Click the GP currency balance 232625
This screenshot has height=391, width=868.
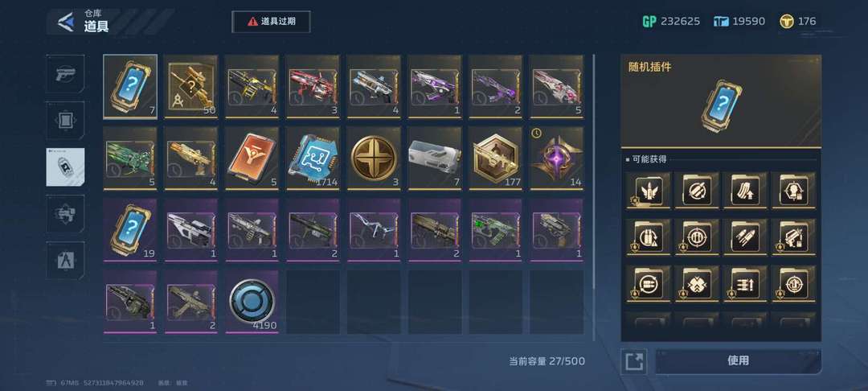pyautogui.click(x=671, y=22)
